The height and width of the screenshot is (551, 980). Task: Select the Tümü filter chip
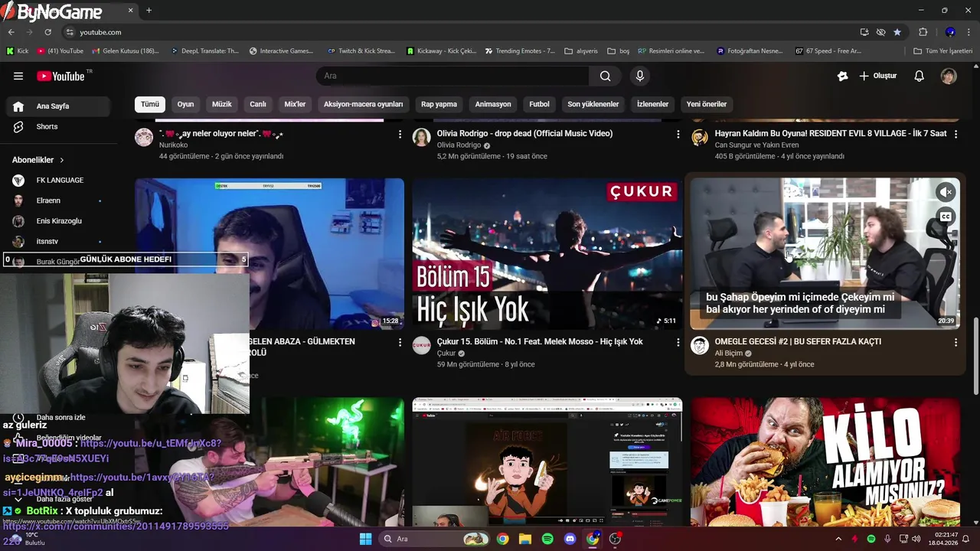point(150,104)
